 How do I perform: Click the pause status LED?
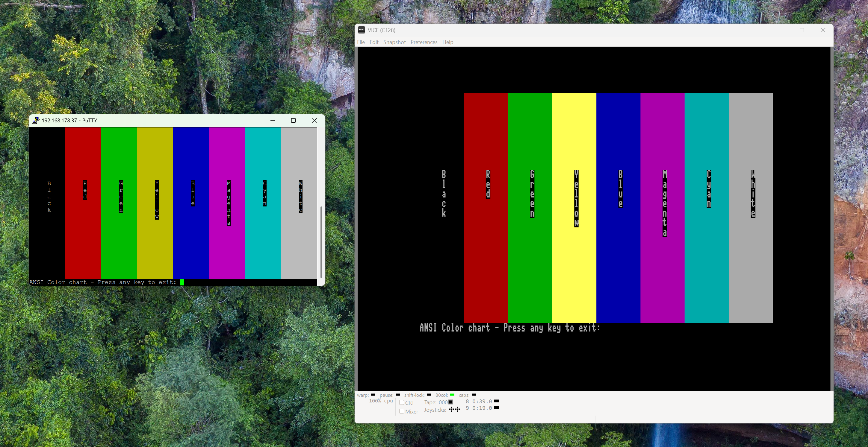pyautogui.click(x=398, y=394)
